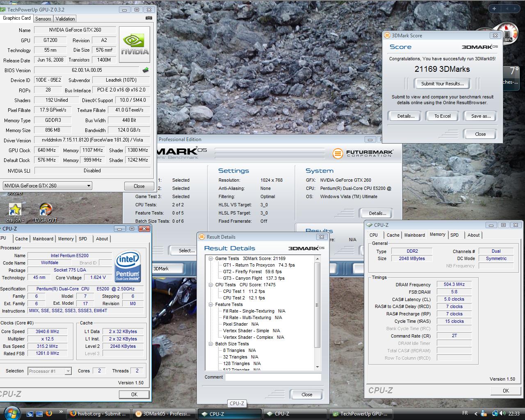Show hidden system tray icons arrow
The height and width of the screenshot is (420, 525).
476,413
